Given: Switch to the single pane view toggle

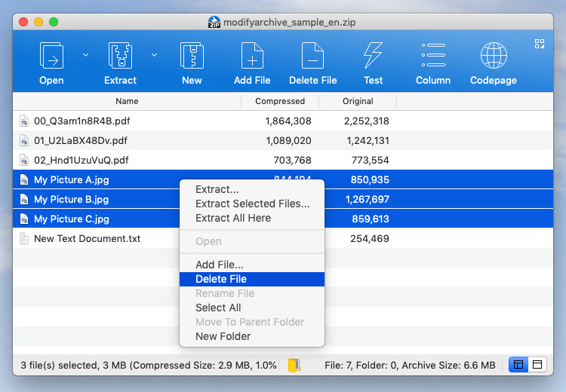Looking at the screenshot, I should click(x=537, y=365).
